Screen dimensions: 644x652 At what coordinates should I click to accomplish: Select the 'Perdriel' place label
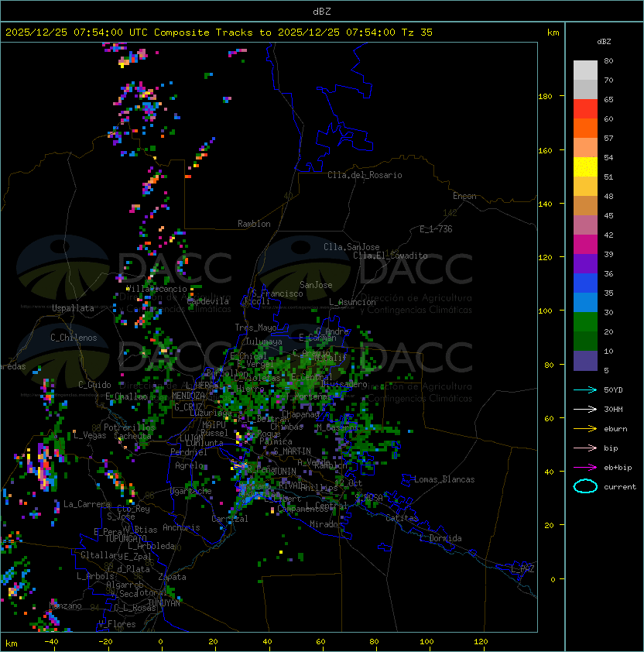(189, 452)
